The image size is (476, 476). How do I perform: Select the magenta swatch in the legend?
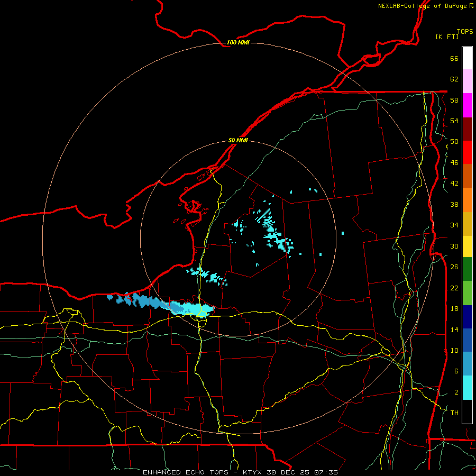(x=467, y=105)
